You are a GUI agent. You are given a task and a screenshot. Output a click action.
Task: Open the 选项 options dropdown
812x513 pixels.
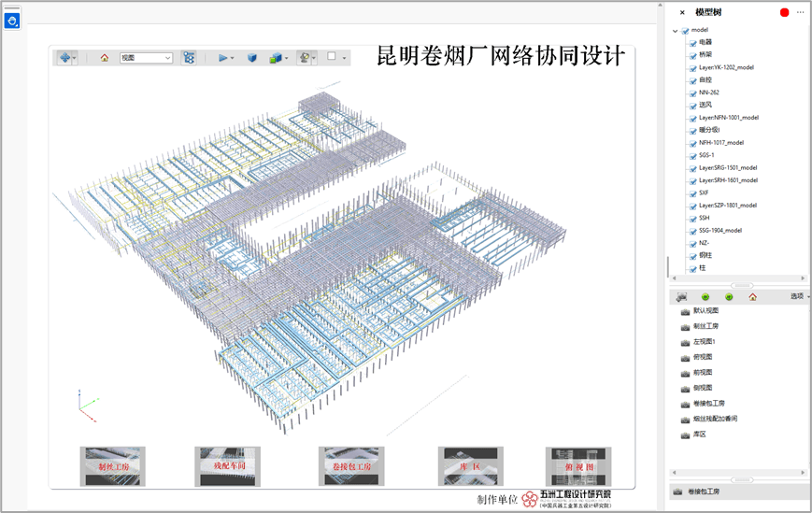pos(799,296)
